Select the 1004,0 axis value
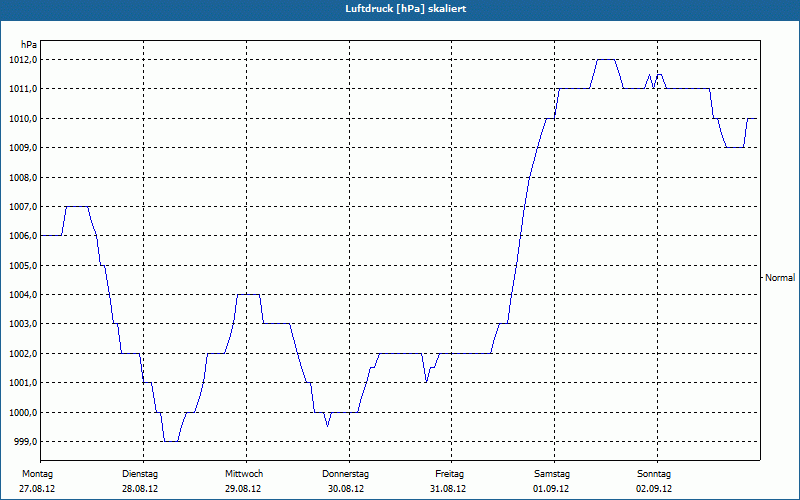 [23, 295]
